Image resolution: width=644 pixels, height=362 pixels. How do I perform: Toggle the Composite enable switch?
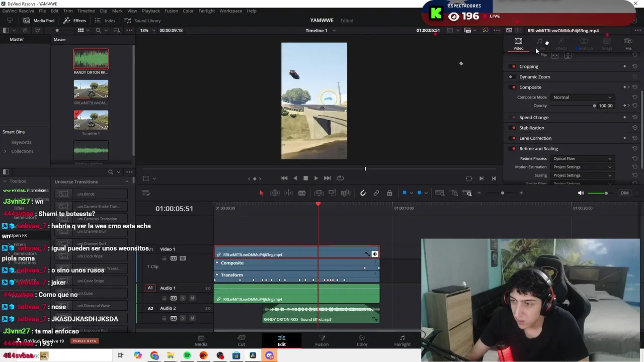coord(513,87)
